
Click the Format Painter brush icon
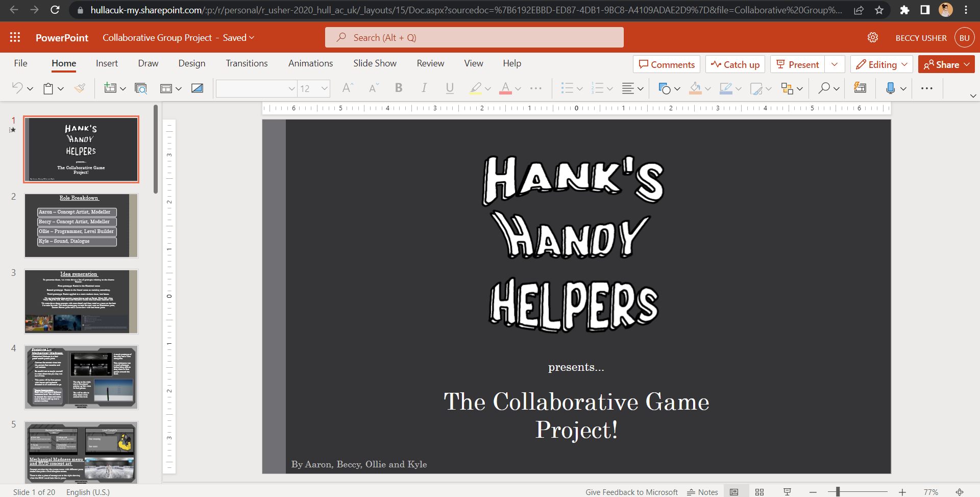click(80, 88)
